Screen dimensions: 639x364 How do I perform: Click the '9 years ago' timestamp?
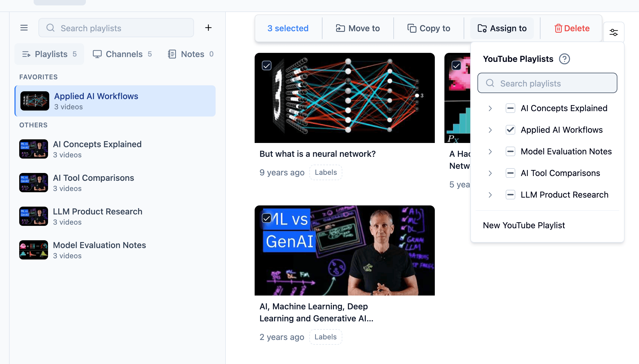point(282,172)
